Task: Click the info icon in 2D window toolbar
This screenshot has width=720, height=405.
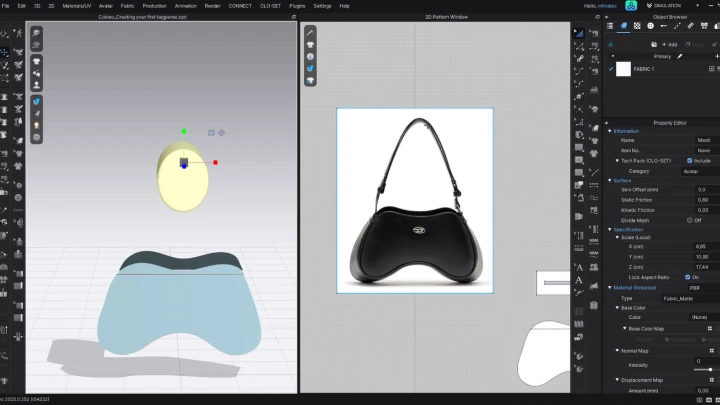Action: tap(310, 56)
